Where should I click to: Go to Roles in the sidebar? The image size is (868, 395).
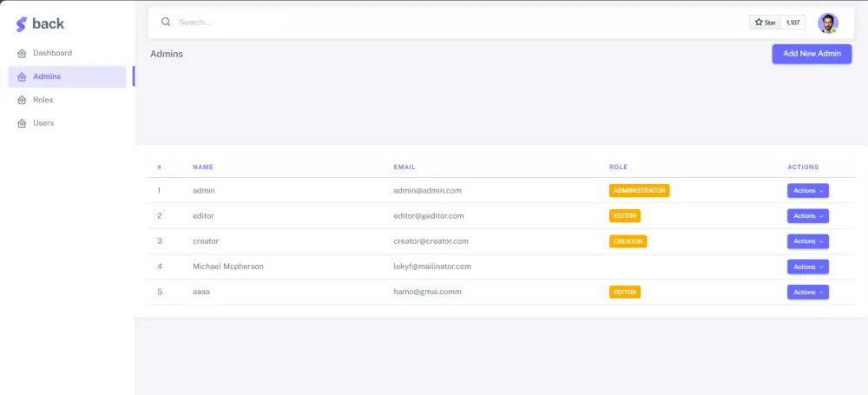point(68,100)
